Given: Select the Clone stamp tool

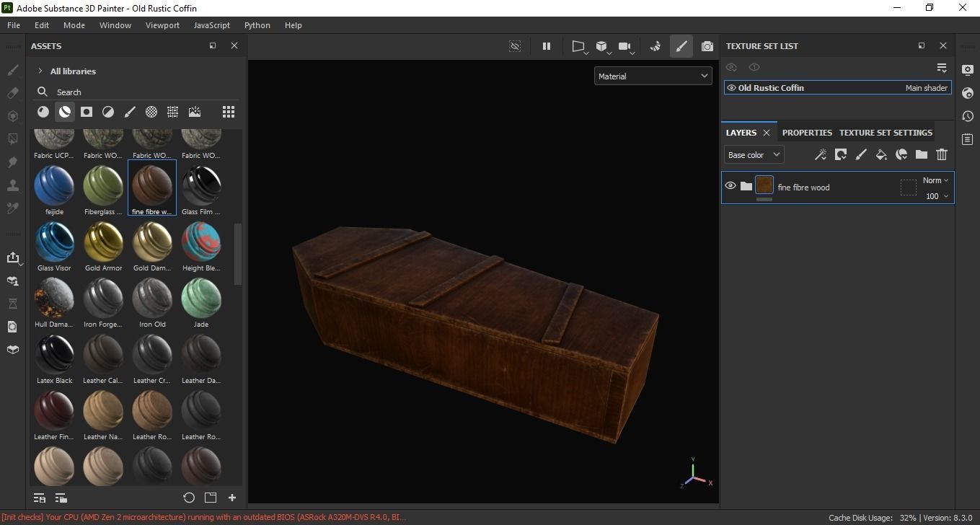Looking at the screenshot, I should [13, 185].
